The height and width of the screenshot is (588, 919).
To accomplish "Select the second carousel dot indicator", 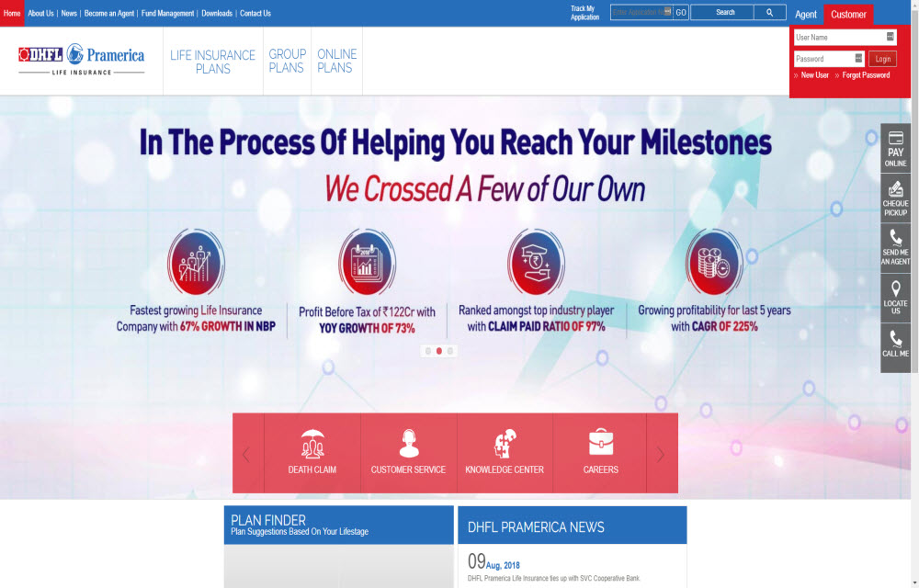I will [438, 350].
